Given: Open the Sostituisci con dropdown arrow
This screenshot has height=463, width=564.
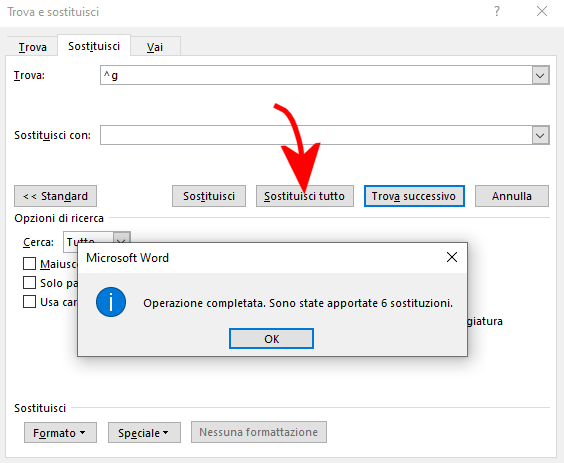Looking at the screenshot, I should click(x=540, y=135).
